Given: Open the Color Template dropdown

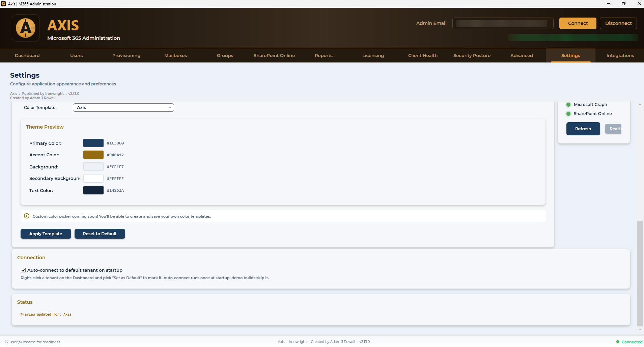Looking at the screenshot, I should [123, 107].
